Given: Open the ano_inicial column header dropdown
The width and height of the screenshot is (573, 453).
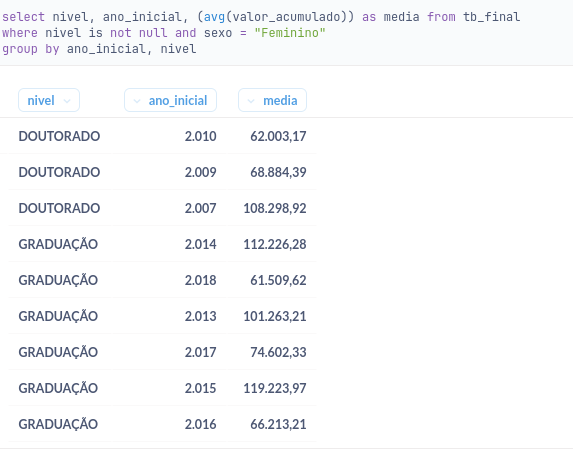Looking at the screenshot, I should tap(170, 100).
